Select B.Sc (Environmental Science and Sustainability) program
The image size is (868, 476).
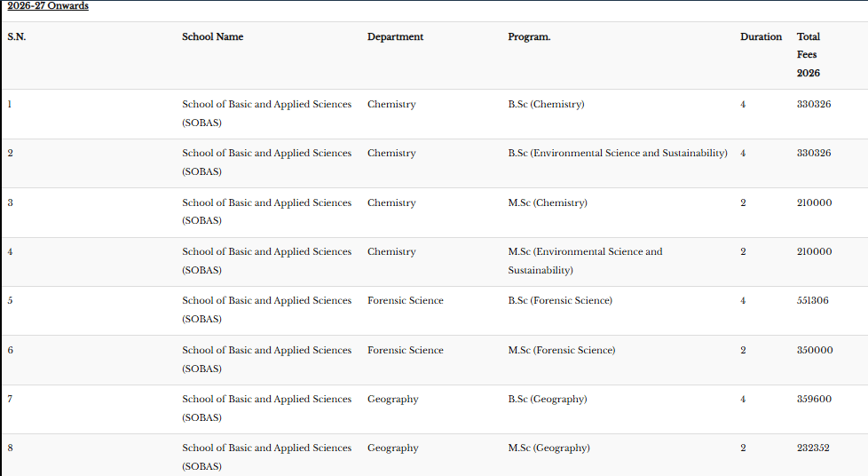coord(617,154)
